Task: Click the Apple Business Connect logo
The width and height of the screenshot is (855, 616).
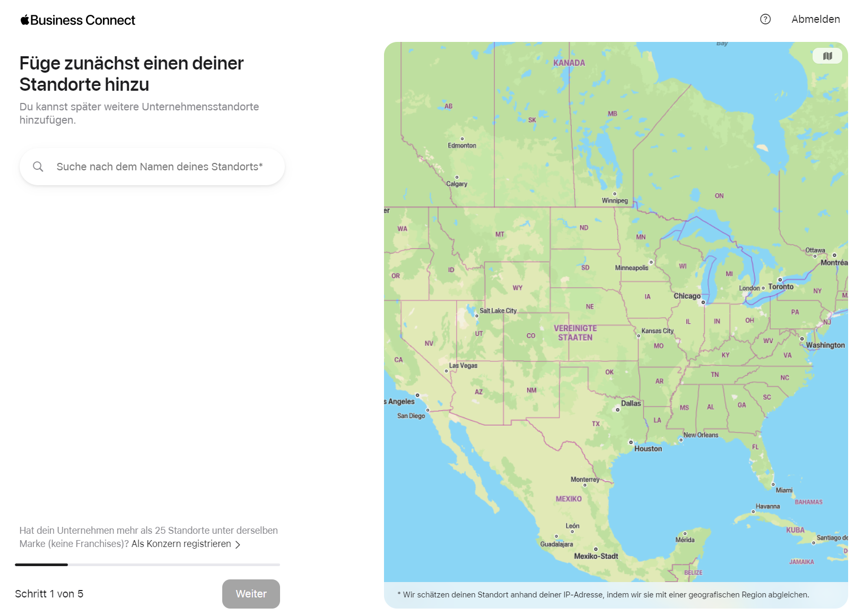Action: 78,20
